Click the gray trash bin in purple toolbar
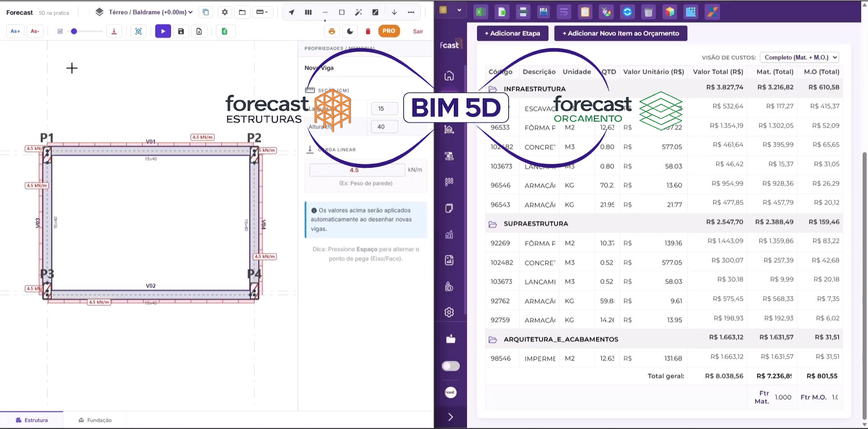The width and height of the screenshot is (868, 429). click(649, 12)
